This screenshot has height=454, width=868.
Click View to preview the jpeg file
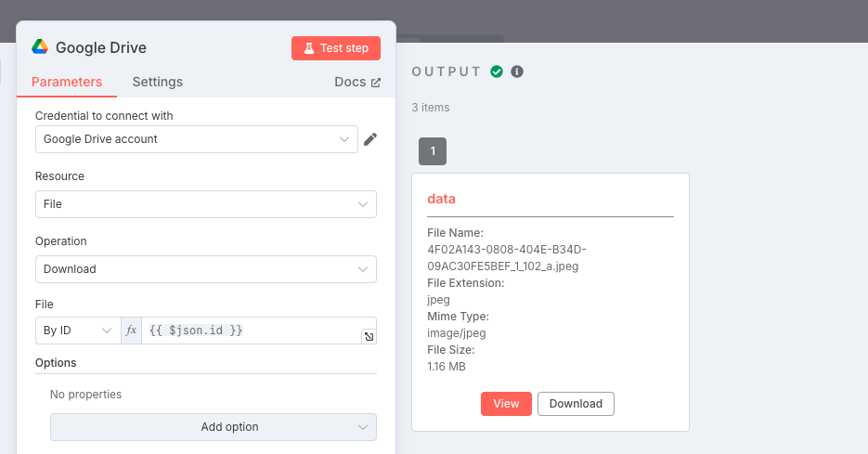tap(506, 404)
